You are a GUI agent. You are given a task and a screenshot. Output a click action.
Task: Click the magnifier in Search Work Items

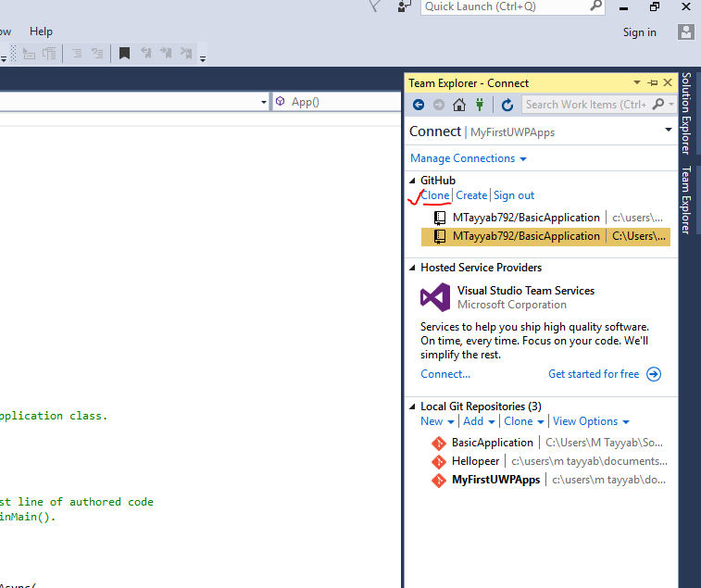coord(658,105)
